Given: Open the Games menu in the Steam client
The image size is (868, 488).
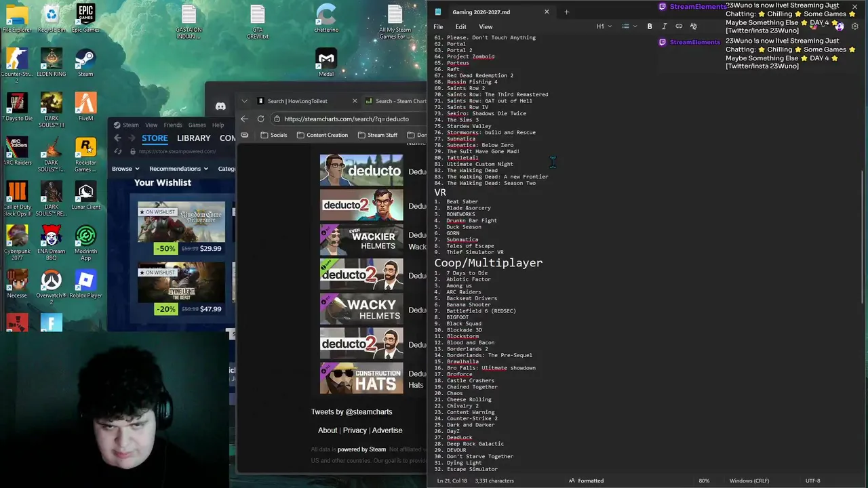Looking at the screenshot, I should pyautogui.click(x=197, y=125).
